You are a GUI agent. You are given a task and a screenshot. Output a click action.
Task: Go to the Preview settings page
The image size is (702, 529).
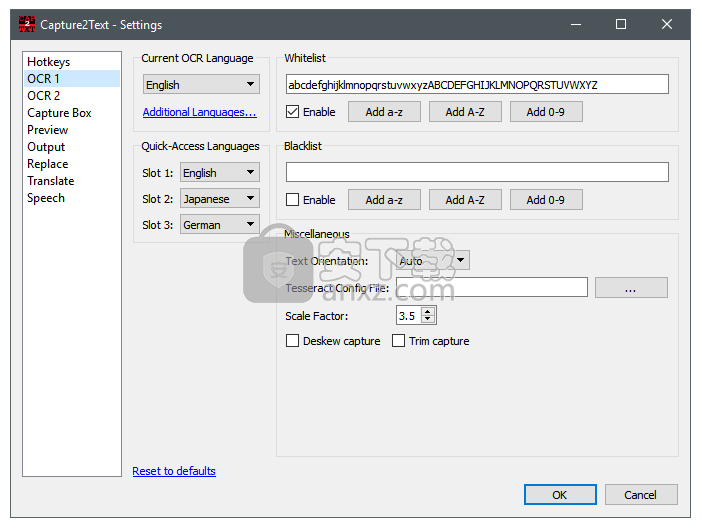72,130
